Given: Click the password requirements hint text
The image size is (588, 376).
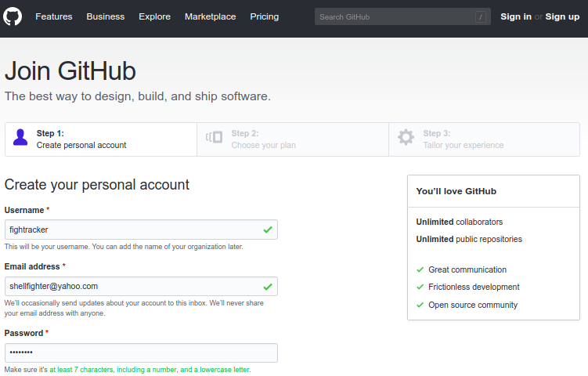Looking at the screenshot, I should click(x=128, y=370).
